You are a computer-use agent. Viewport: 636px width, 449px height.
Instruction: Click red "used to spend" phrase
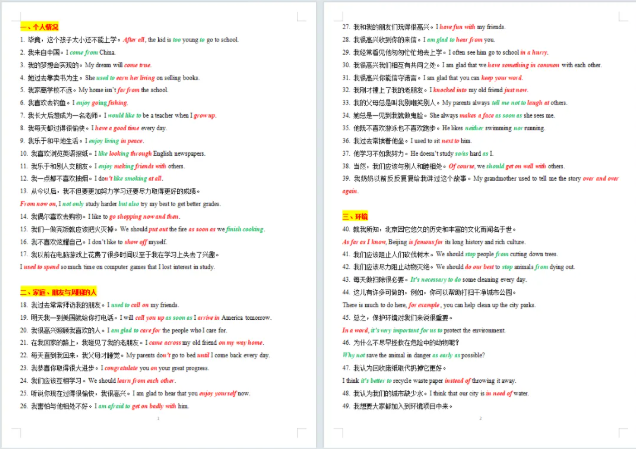(41, 267)
